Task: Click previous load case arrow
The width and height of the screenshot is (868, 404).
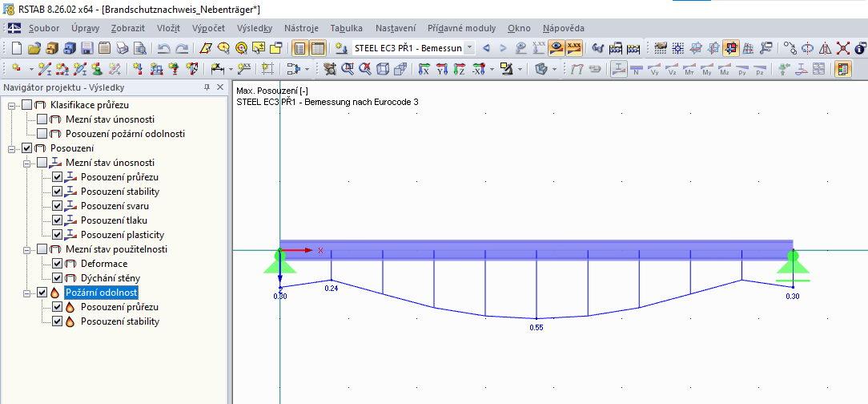Action: click(486, 48)
